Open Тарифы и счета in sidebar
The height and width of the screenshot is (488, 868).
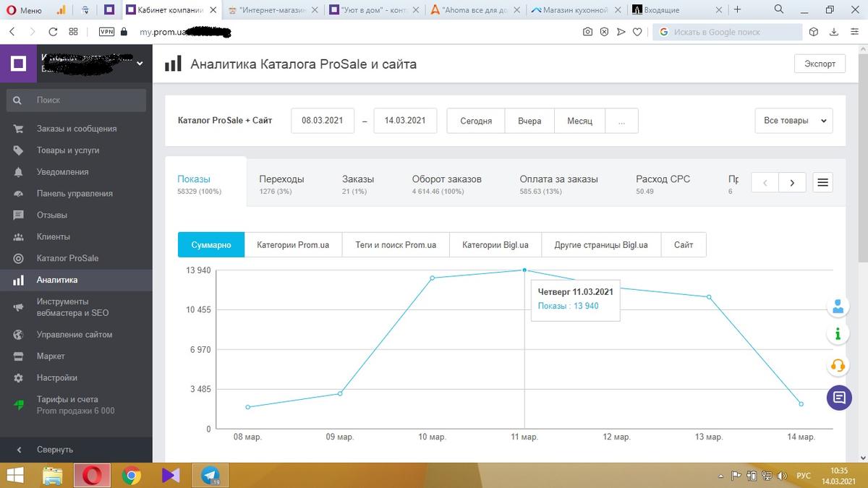tap(77, 405)
